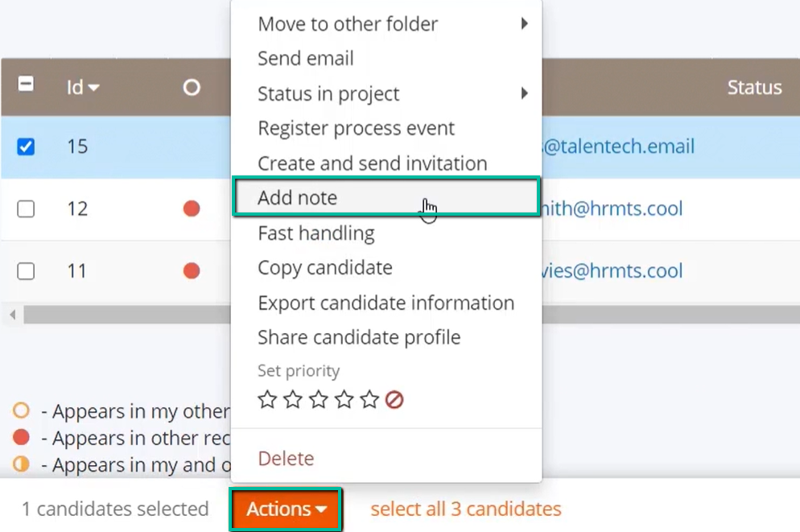Click the red status dot for candidate 12

pos(192,208)
